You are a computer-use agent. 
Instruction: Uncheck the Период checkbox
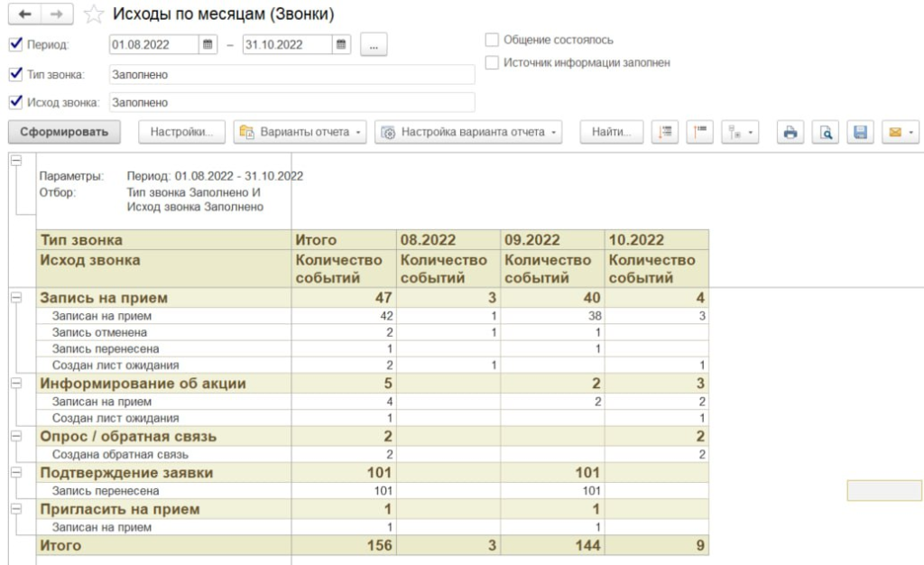(14, 44)
